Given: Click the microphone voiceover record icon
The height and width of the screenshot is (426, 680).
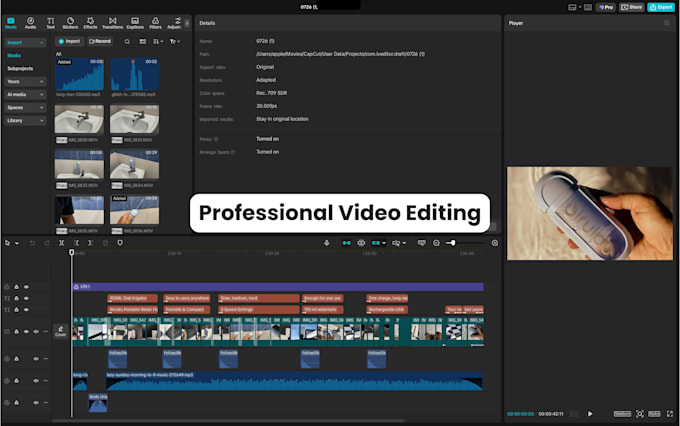Looking at the screenshot, I should (327, 243).
